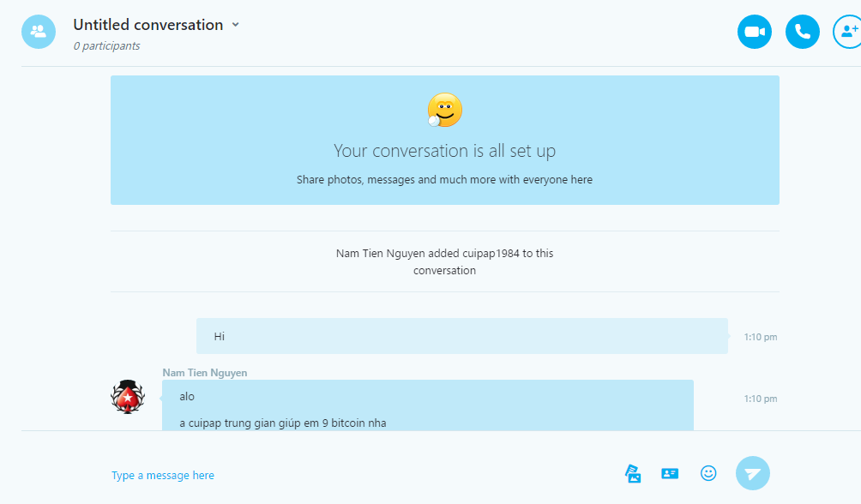The height and width of the screenshot is (504, 861).
Task: Start a video call
Action: (x=754, y=32)
